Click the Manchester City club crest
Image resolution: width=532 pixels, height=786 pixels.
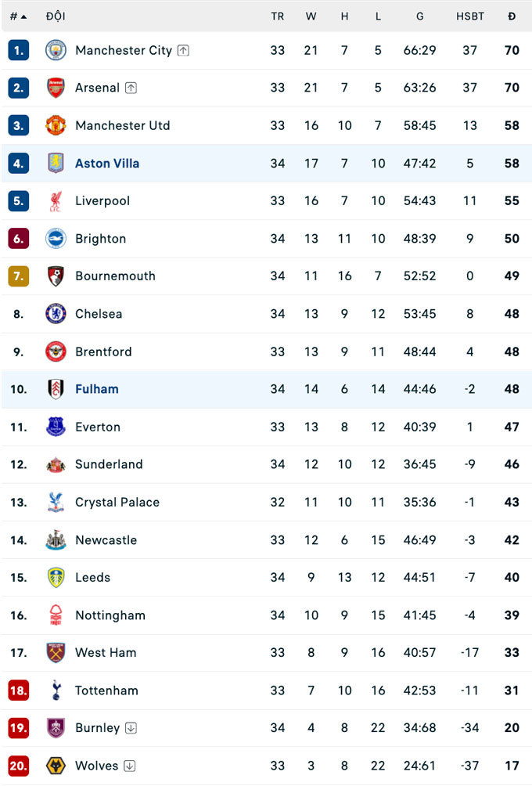coord(56,50)
